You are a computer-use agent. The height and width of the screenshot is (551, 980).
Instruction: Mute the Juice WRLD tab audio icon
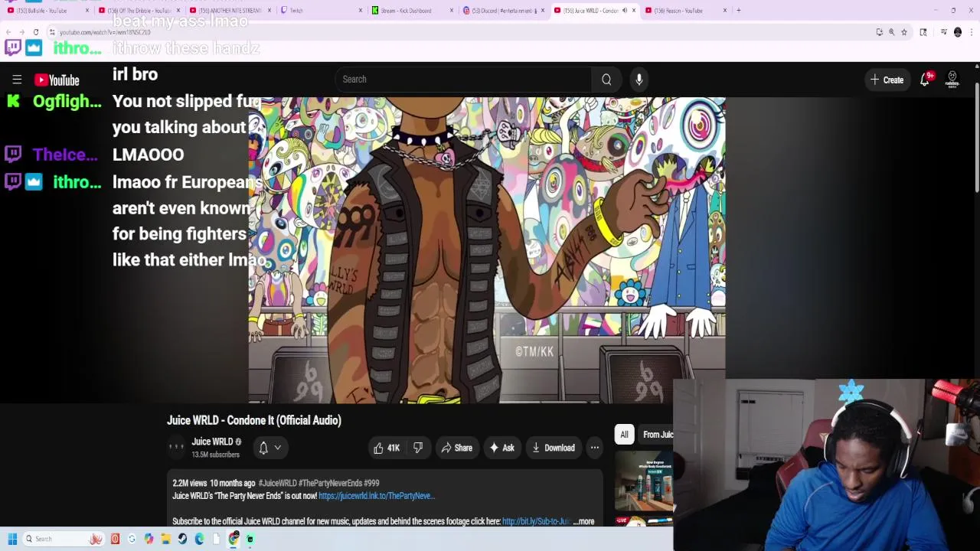(624, 10)
